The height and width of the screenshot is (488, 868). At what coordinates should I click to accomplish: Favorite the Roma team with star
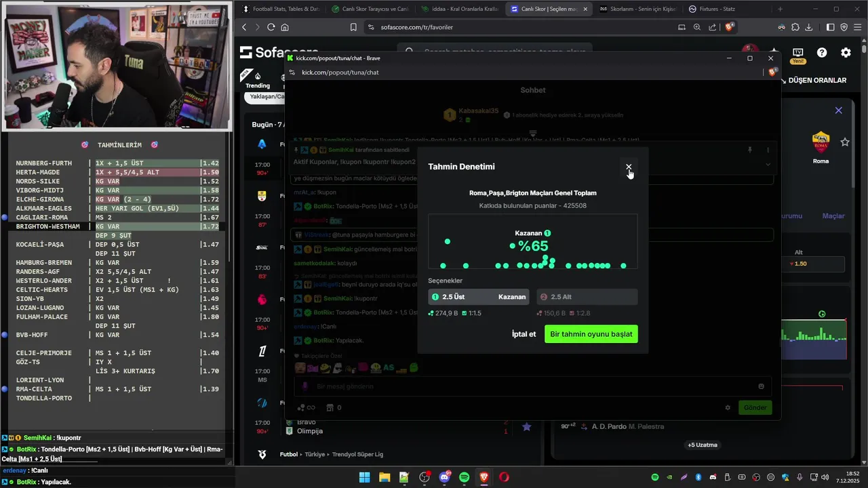[845, 142]
